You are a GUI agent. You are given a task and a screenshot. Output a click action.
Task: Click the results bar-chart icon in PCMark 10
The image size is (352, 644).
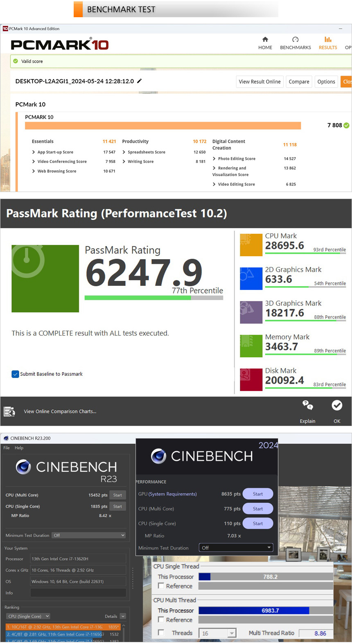328,39
